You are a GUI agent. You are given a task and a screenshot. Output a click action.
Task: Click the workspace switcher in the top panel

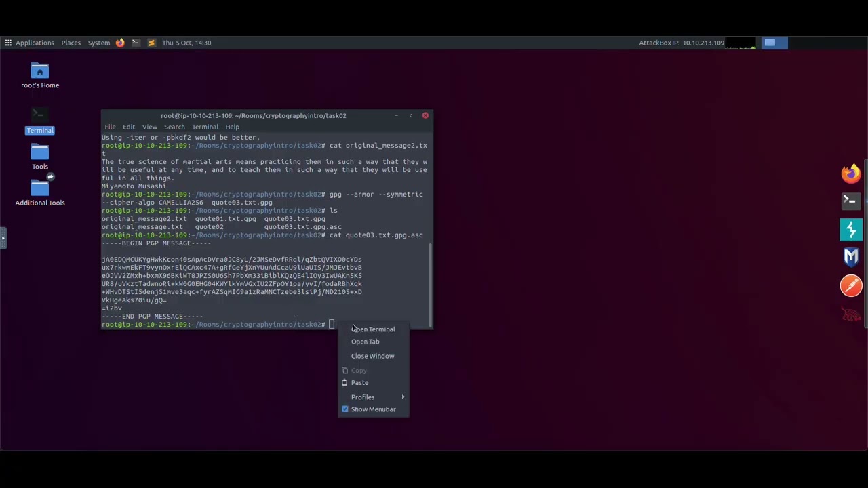click(775, 43)
